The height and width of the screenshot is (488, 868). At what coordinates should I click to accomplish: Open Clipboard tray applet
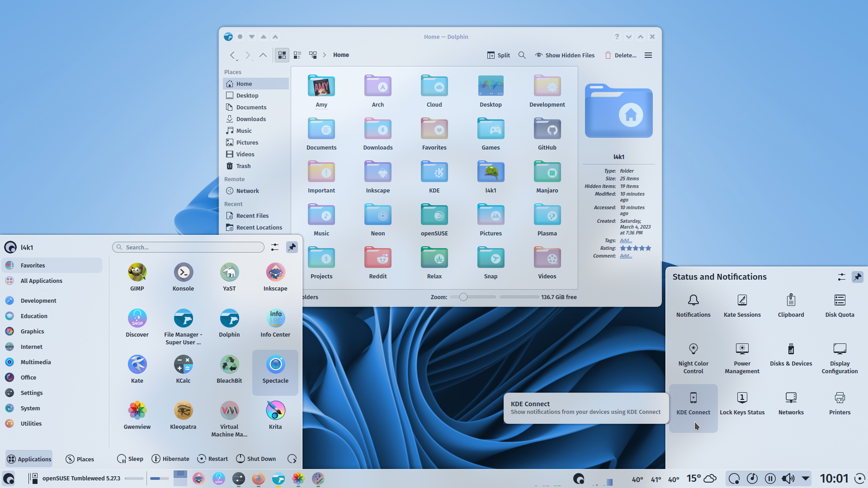tap(791, 305)
